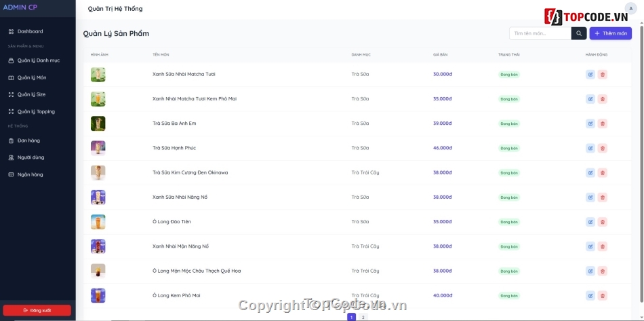Screen dimensions: 644x321
Task: Open Đơn hàng in sidebar
Action: [x=28, y=140]
